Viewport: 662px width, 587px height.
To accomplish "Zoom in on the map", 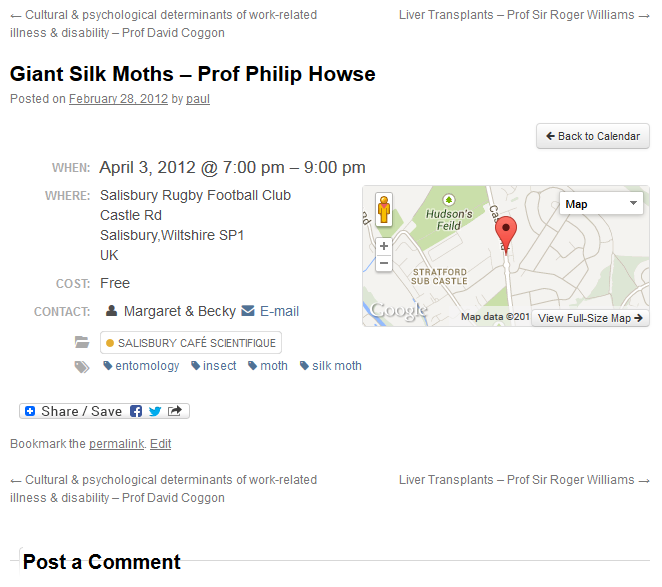I will pyautogui.click(x=384, y=246).
